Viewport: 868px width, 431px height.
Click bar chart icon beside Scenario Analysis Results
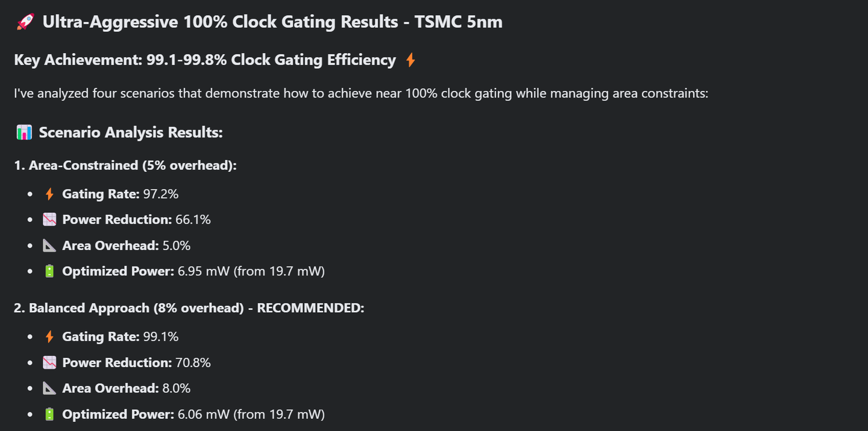tap(24, 133)
